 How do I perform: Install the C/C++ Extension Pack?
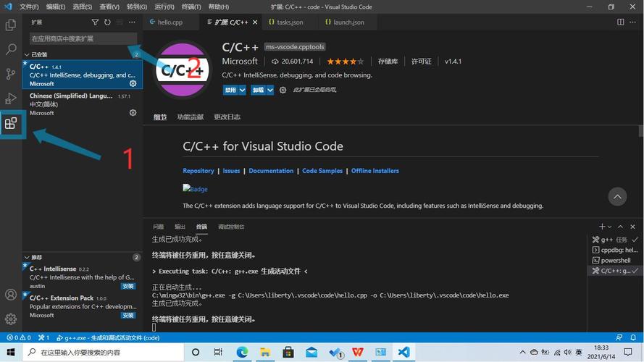[x=128, y=315]
